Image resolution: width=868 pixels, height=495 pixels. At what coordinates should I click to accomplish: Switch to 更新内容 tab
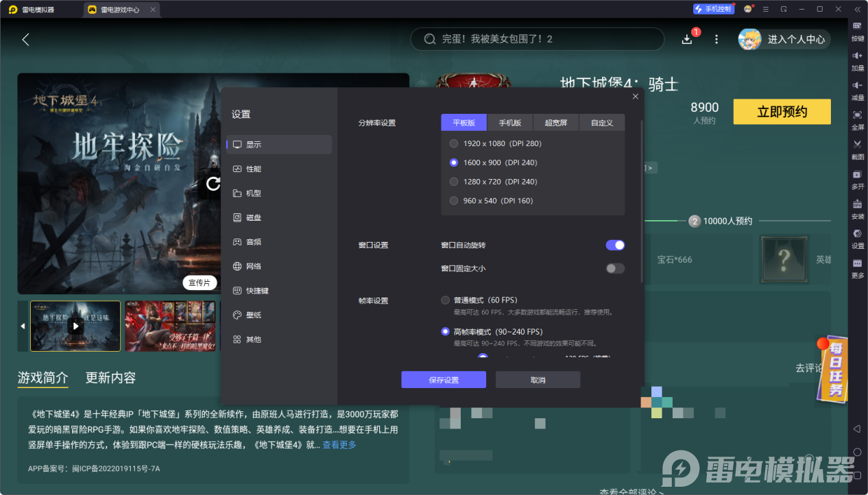point(110,378)
